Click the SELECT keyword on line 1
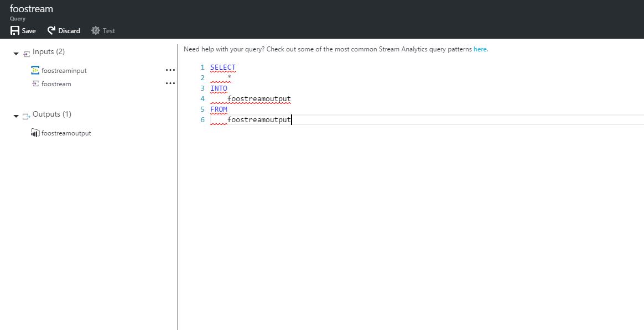Viewport: 644px width, 330px height. pos(222,67)
